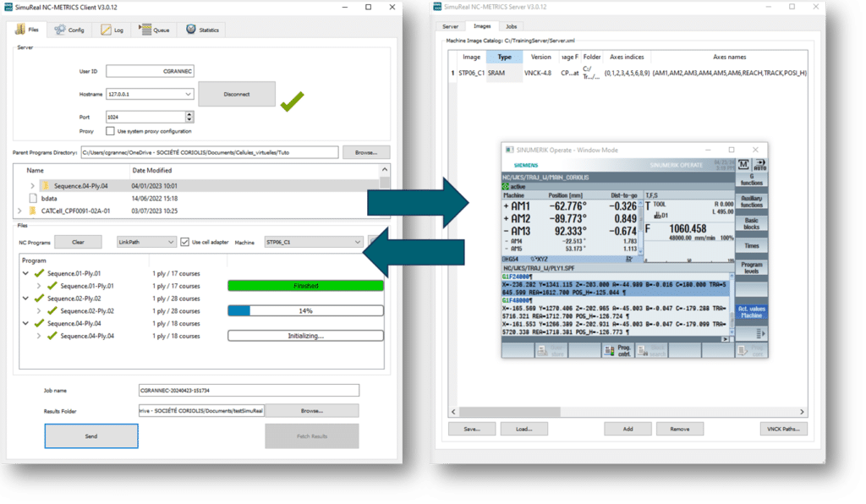Viewport: 866px width, 504px height.
Task: Click the User ID input field
Action: [150, 71]
